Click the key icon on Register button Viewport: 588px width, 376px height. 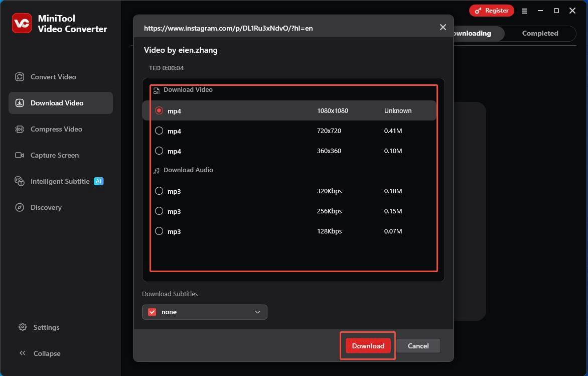(x=478, y=11)
